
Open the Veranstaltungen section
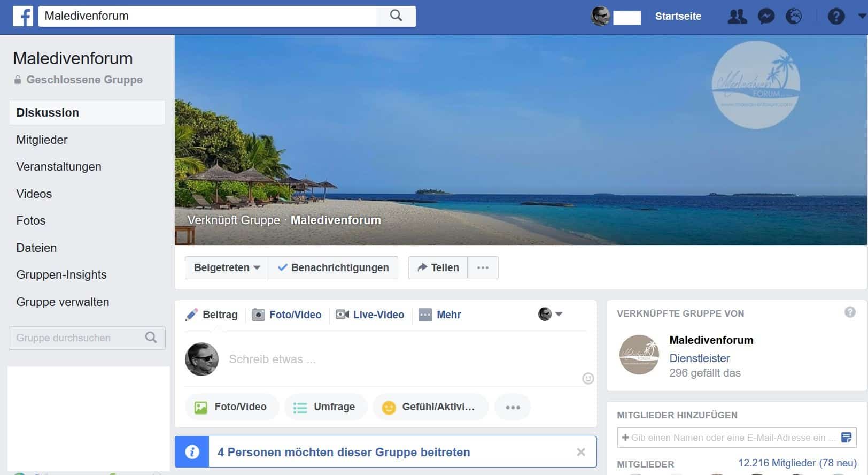point(59,166)
